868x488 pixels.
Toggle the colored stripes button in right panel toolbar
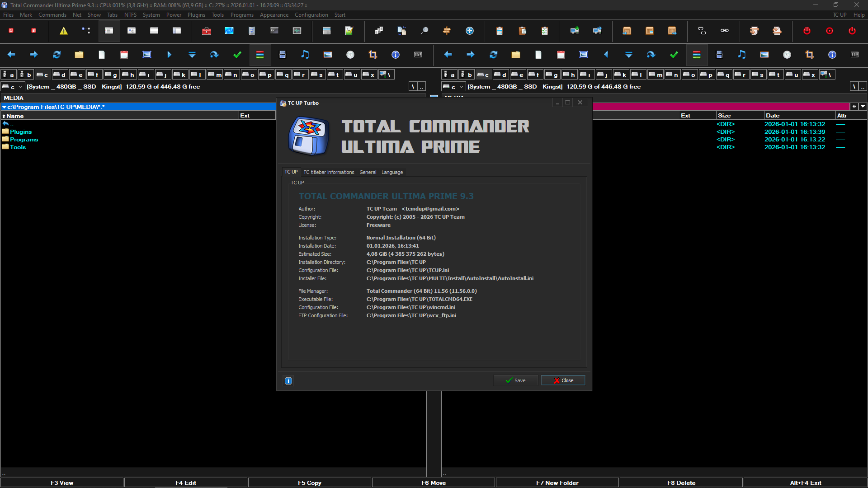(697, 55)
